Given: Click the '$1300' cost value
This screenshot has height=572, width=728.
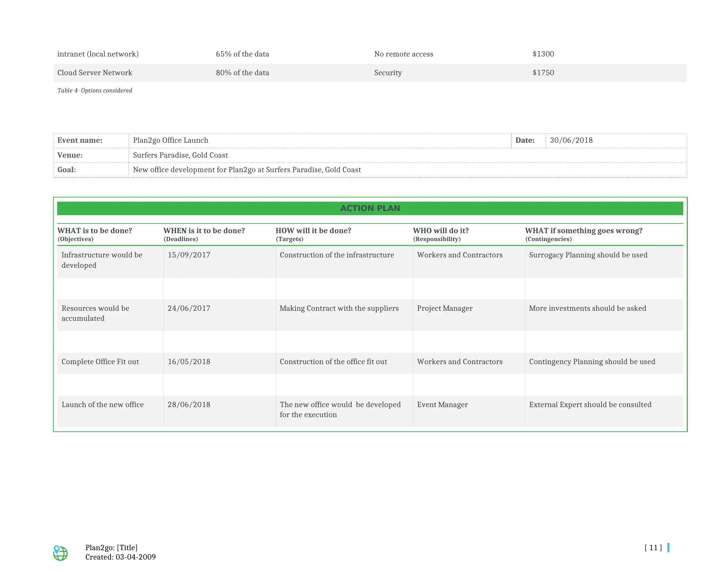Looking at the screenshot, I should point(543,54).
